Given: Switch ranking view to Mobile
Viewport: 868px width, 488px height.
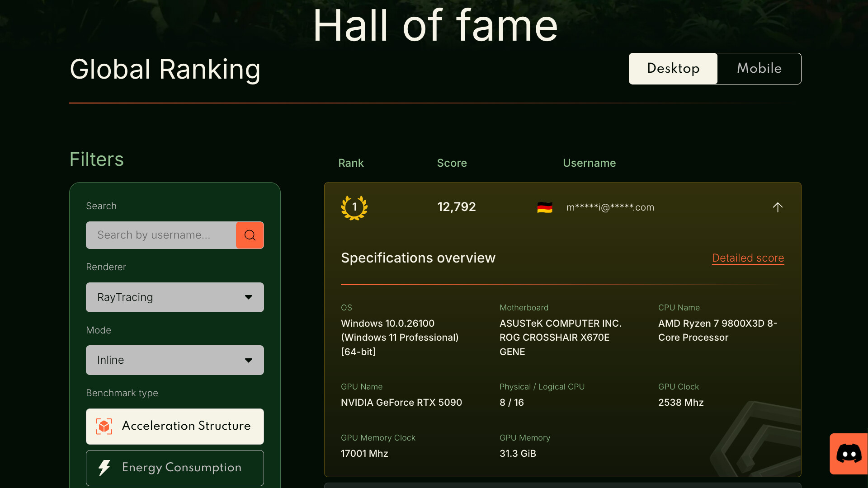Looking at the screenshot, I should coord(759,68).
